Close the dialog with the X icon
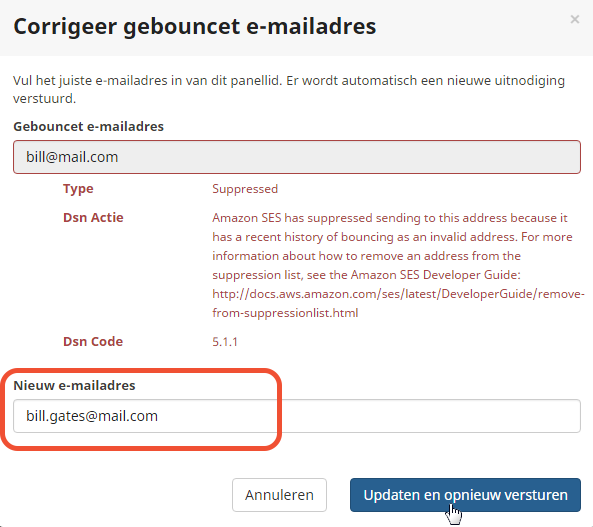This screenshot has height=527, width=593. (x=574, y=19)
